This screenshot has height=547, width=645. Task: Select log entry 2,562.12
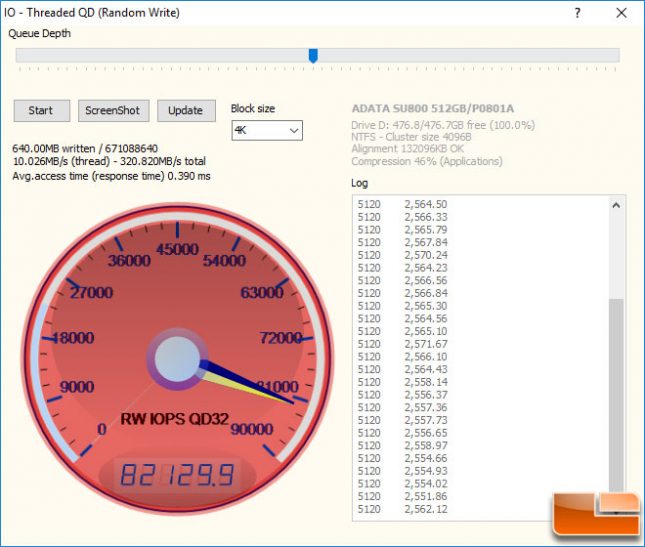coord(402,510)
